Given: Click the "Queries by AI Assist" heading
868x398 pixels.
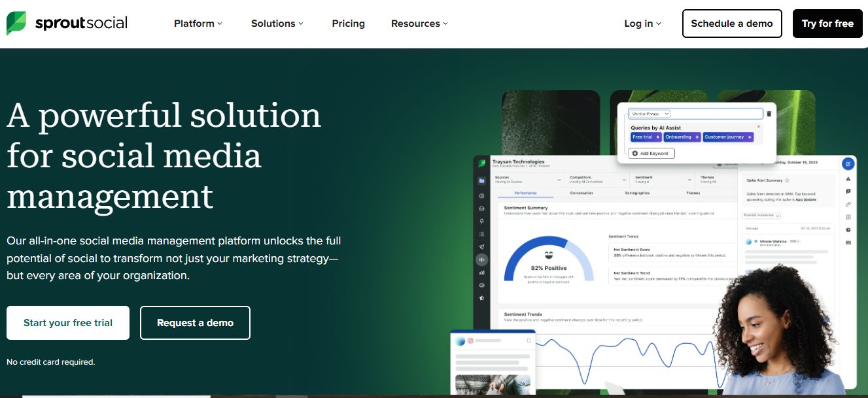Looking at the screenshot, I should [x=655, y=128].
